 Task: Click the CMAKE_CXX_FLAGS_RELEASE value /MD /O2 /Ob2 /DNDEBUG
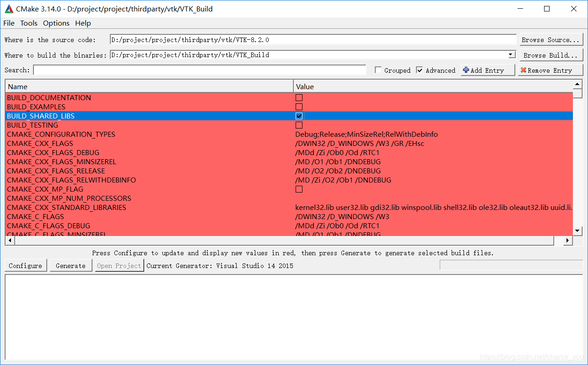pos(338,171)
